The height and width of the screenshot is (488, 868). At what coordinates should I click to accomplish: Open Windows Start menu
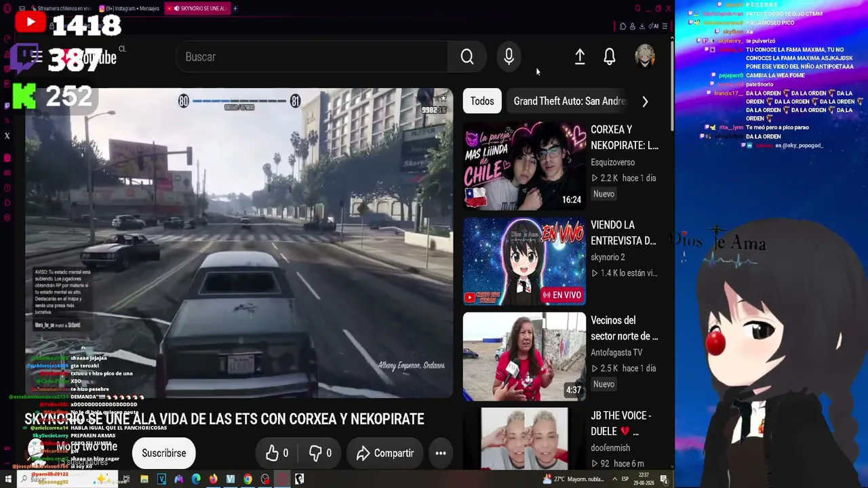point(8,480)
